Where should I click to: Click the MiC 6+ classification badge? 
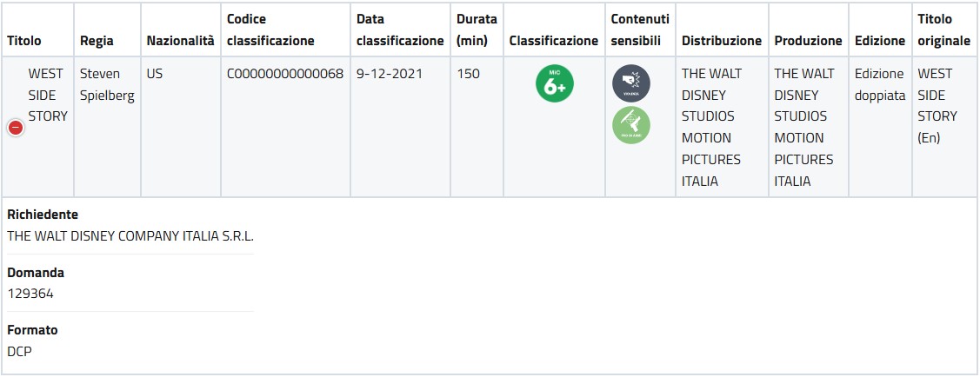(x=555, y=83)
